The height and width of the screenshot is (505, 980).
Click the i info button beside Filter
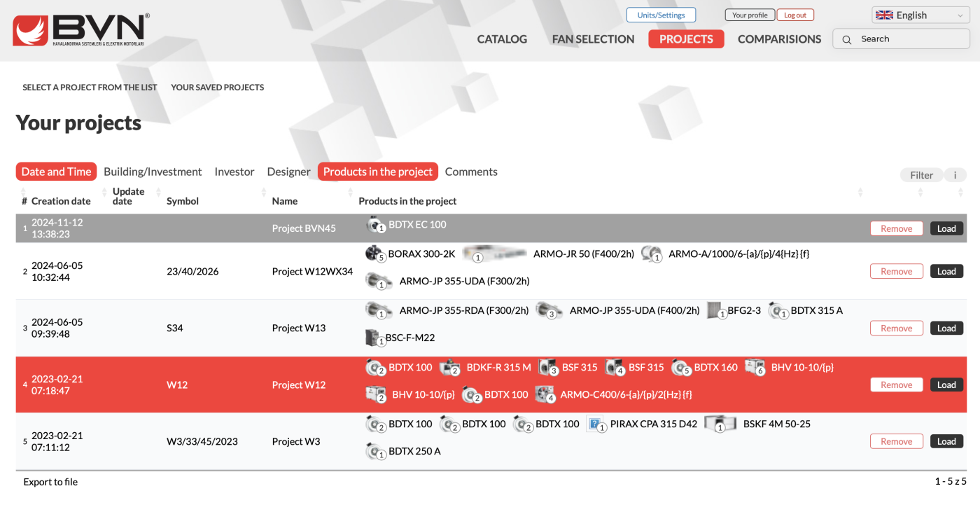955,175
